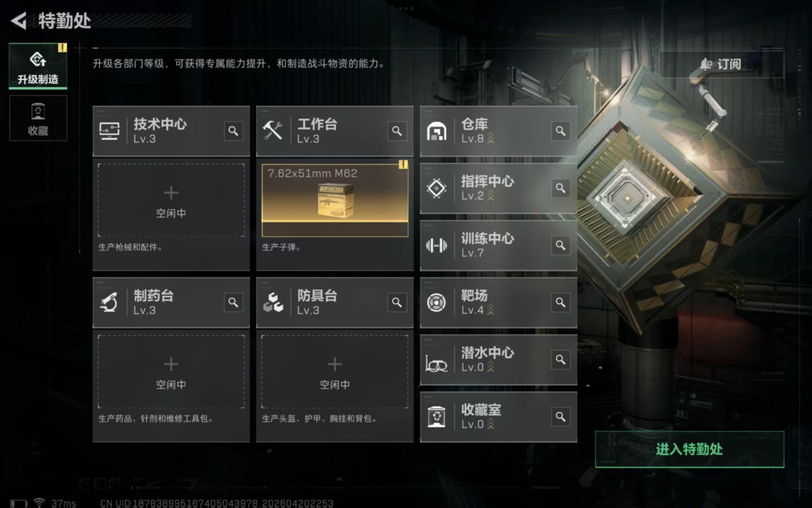Open the 防具台 magnifier details
The height and width of the screenshot is (508, 812).
(397, 302)
